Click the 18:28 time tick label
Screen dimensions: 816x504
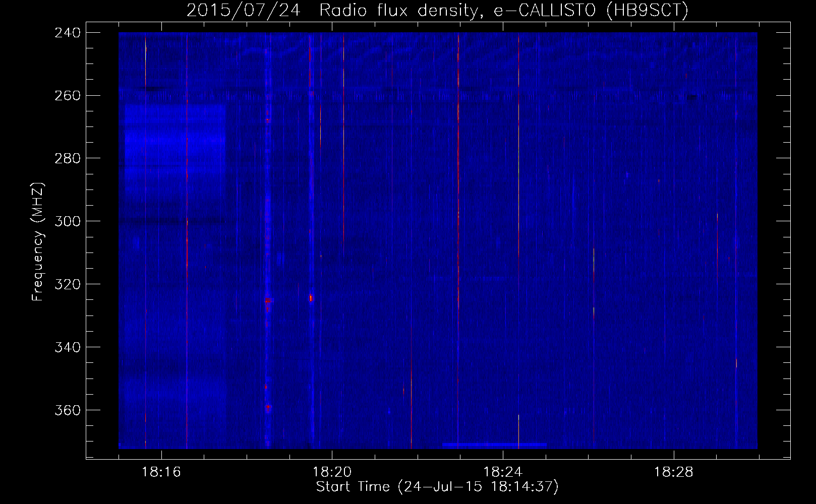(x=674, y=472)
